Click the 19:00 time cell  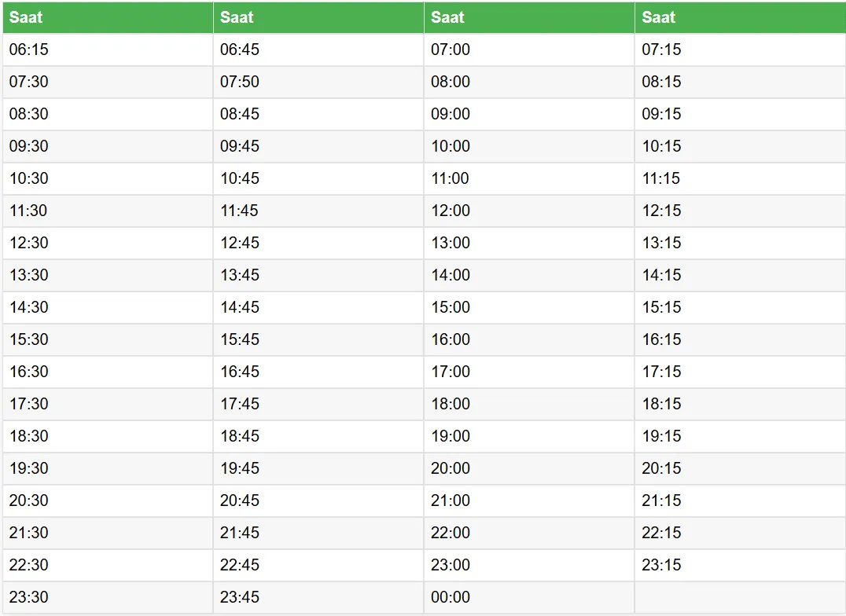(451, 436)
